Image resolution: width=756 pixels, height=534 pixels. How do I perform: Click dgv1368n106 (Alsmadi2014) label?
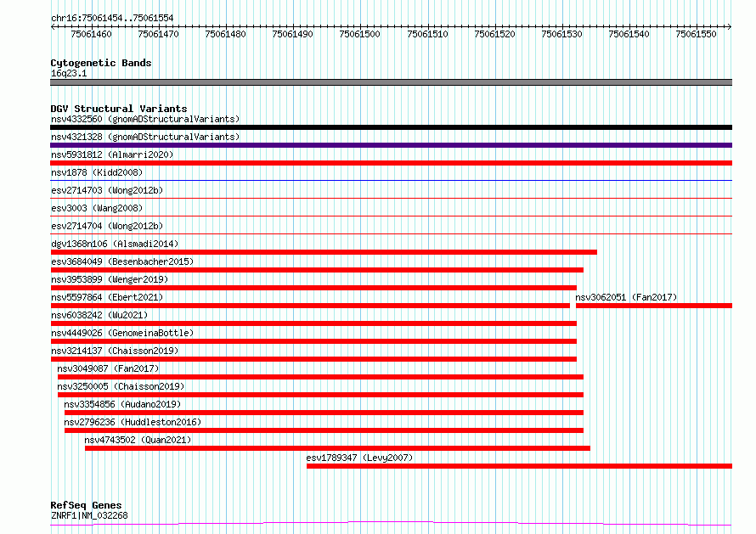(x=115, y=244)
